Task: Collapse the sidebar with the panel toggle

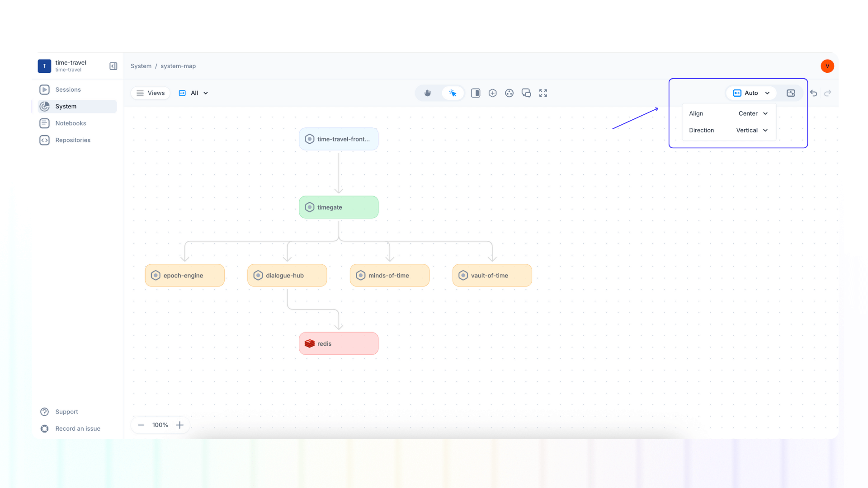Action: coord(113,66)
